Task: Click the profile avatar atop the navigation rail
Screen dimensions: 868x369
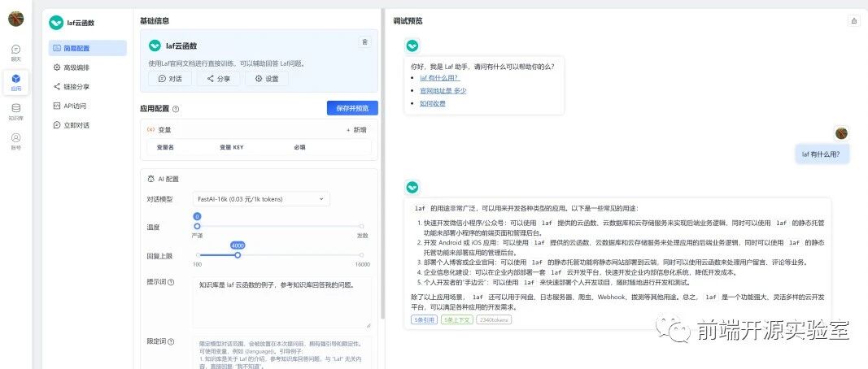Action: [16, 18]
